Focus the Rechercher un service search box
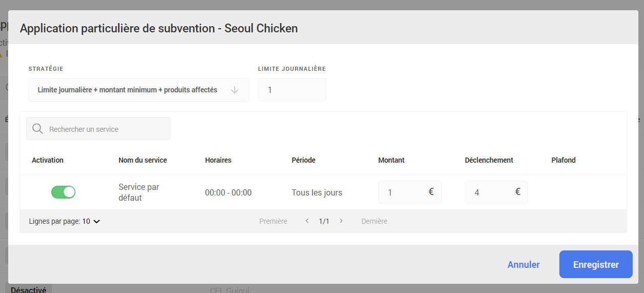The image size is (644, 293). [105, 129]
